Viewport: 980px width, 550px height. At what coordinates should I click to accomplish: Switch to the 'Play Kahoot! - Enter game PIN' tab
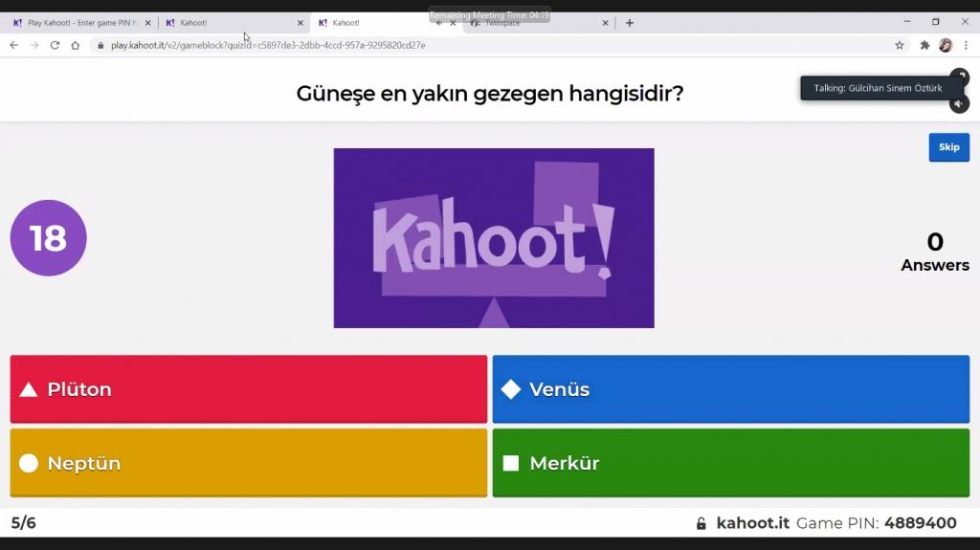pyautogui.click(x=77, y=22)
